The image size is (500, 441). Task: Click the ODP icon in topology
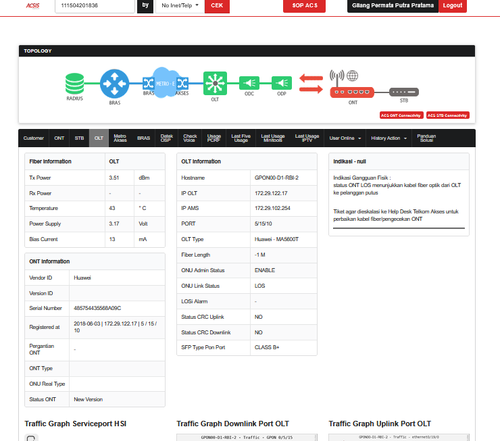pos(282,83)
